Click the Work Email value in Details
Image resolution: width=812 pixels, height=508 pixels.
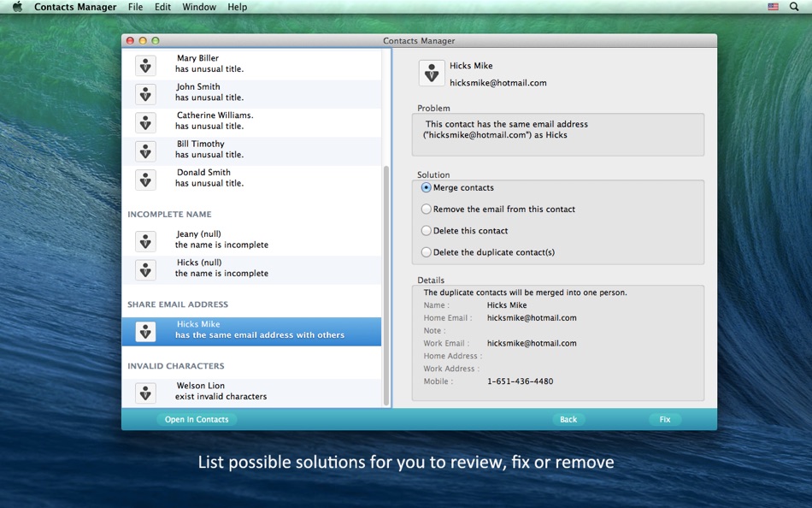click(x=532, y=343)
